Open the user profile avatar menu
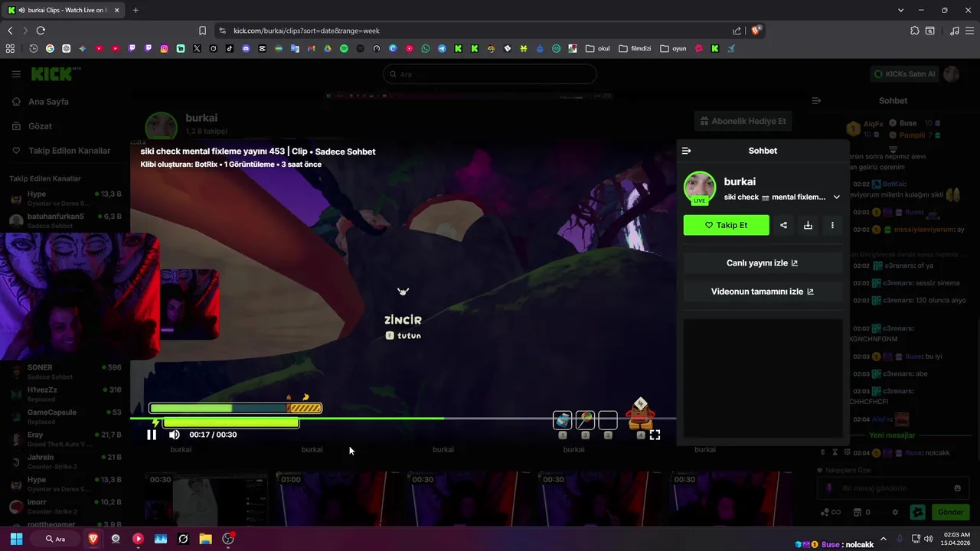The height and width of the screenshot is (551, 980). pos(952,74)
